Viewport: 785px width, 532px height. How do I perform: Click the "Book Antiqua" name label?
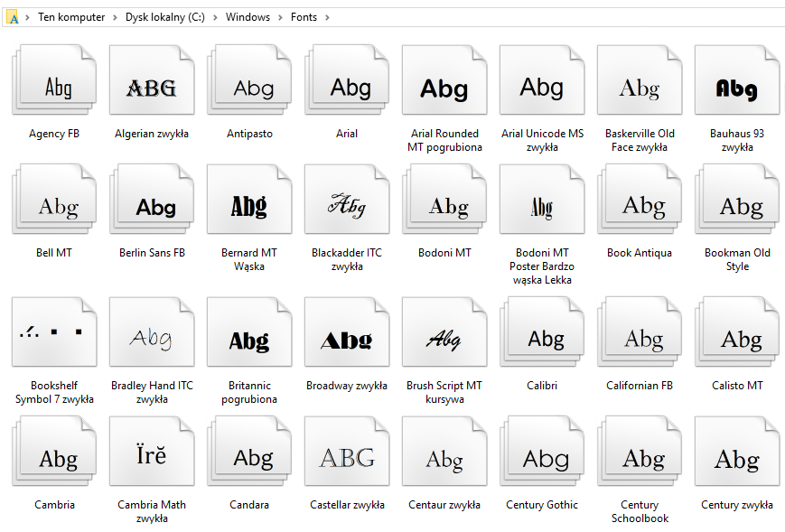(x=640, y=253)
